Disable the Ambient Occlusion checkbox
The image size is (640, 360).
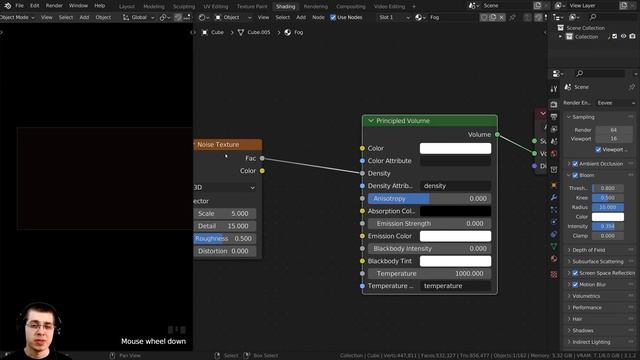click(x=575, y=164)
